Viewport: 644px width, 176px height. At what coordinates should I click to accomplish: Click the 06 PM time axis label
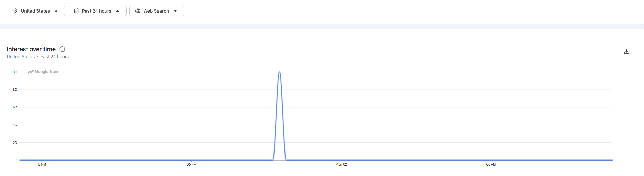coord(191,164)
